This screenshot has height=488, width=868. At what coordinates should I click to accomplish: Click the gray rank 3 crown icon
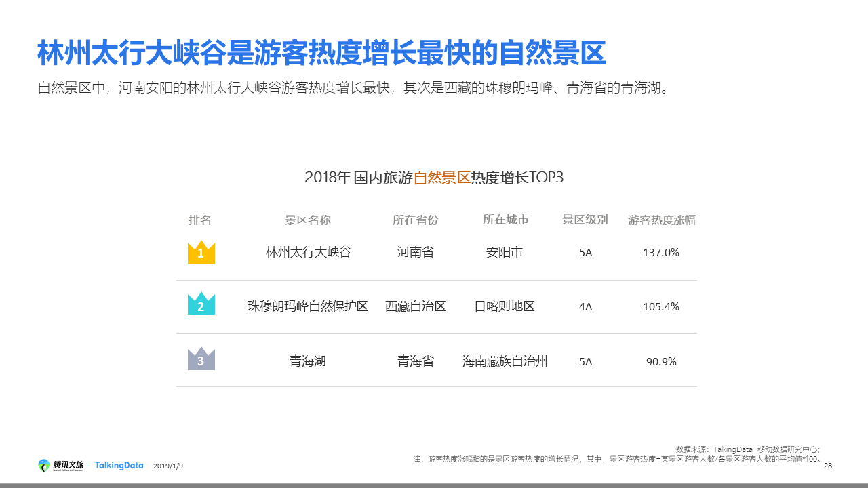pyautogui.click(x=201, y=359)
